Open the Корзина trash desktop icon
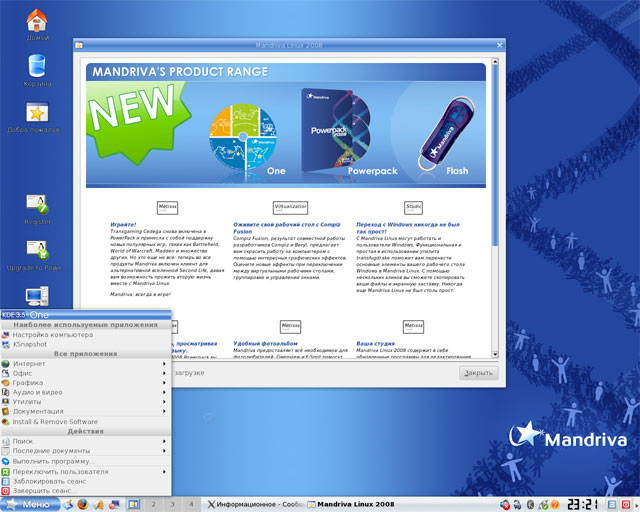This screenshot has height=512, width=640. click(x=37, y=70)
